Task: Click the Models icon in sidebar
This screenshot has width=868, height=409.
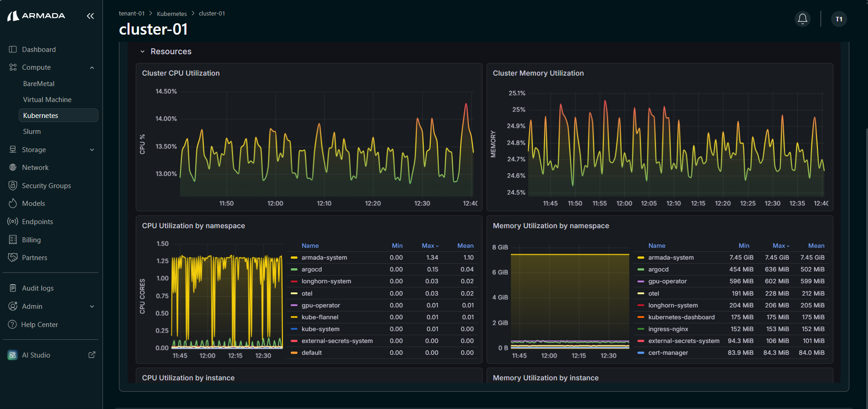Action: coord(13,203)
